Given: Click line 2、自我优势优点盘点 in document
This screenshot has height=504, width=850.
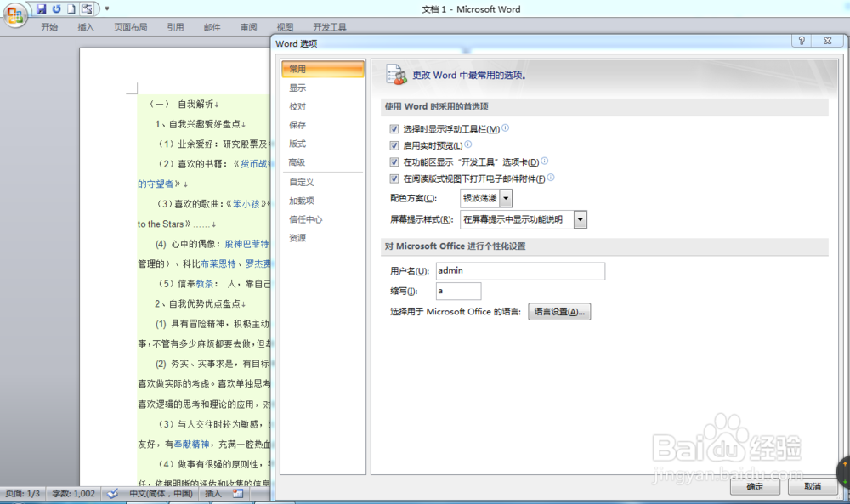Looking at the screenshot, I should pos(200,304).
